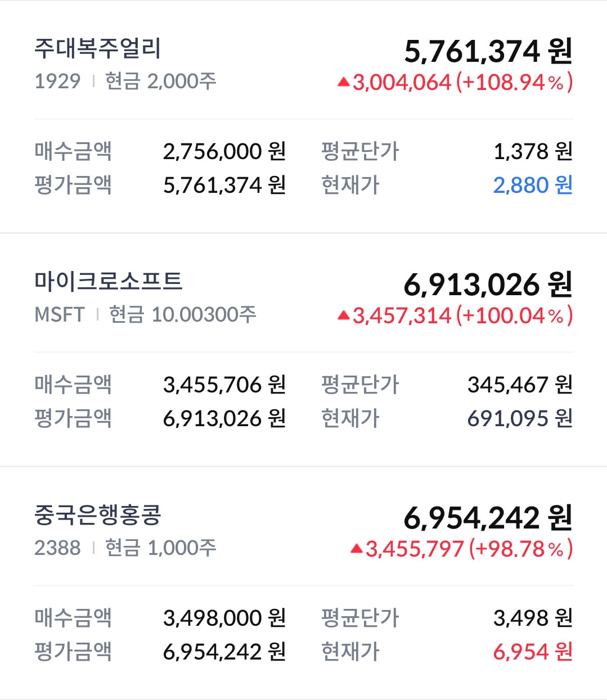Tap the 평균단가 3,498 원 value
The image size is (607, 700).
[x=533, y=618]
